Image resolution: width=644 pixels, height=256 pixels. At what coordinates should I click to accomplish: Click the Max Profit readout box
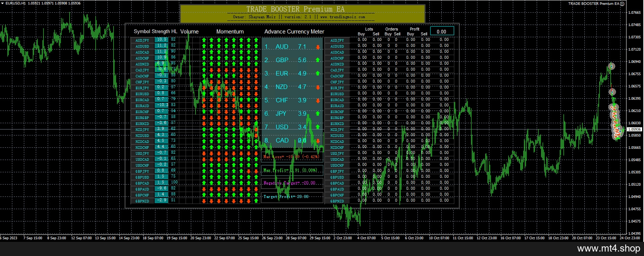tap(292, 170)
